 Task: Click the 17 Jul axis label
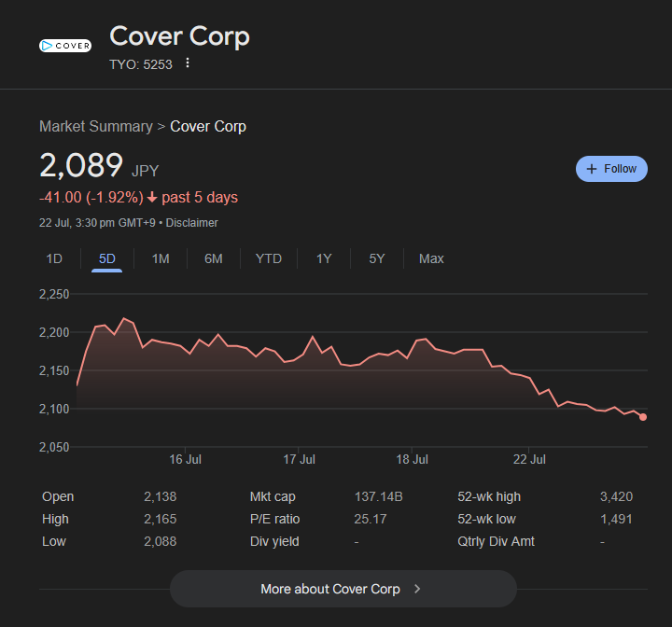click(x=299, y=459)
